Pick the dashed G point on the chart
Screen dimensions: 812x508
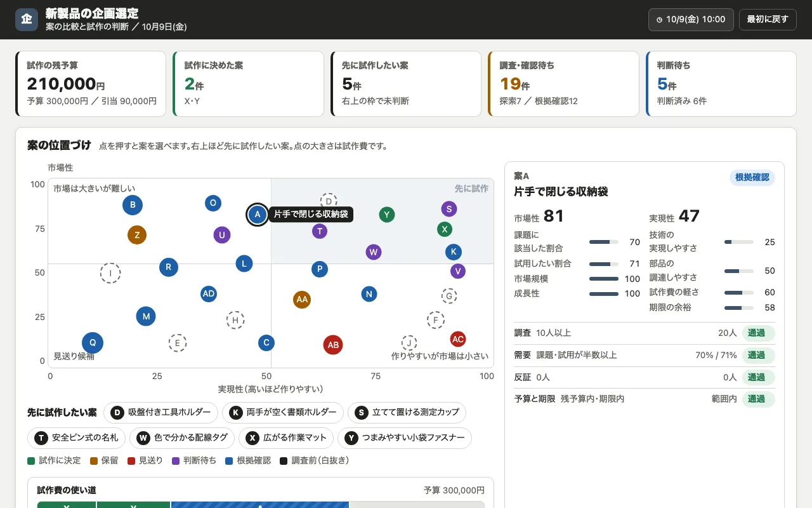tap(449, 296)
